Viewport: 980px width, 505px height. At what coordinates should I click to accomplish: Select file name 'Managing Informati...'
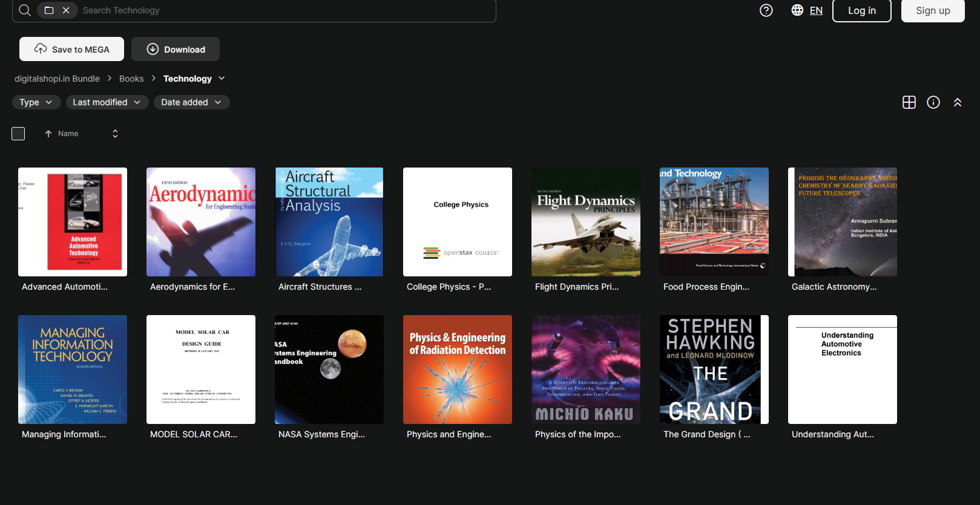point(64,434)
